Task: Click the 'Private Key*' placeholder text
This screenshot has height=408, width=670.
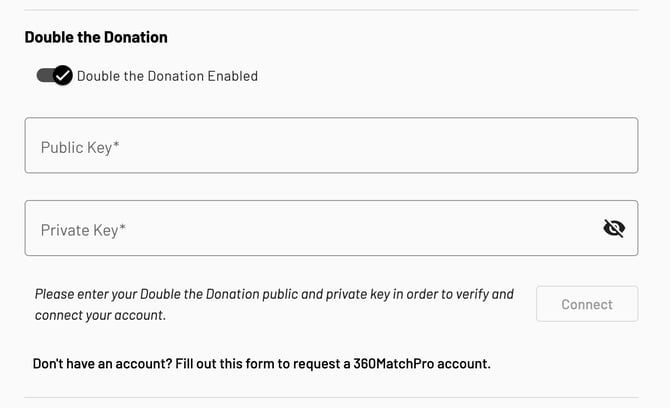Action: pyautogui.click(x=83, y=230)
